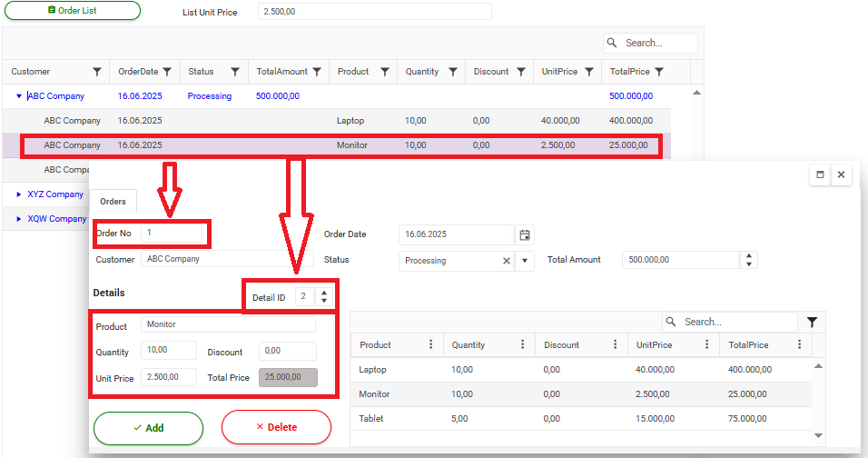This screenshot has width=868, height=458.
Task: Open the Order Date calendar picker
Action: (524, 234)
